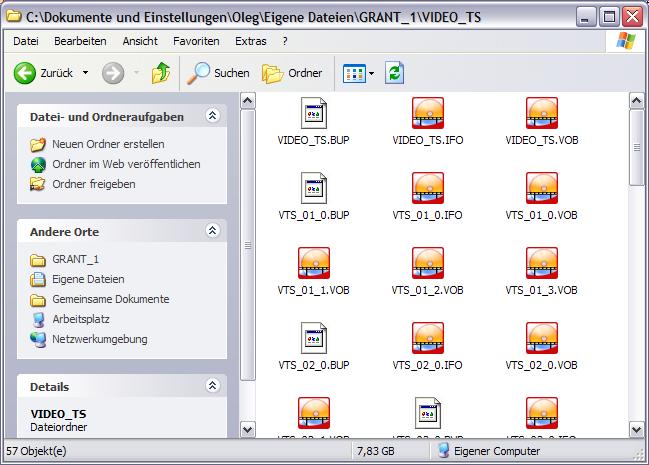Select the VTS_01_1.VOB video file
Screen dimensions: 649x465
click(314, 263)
